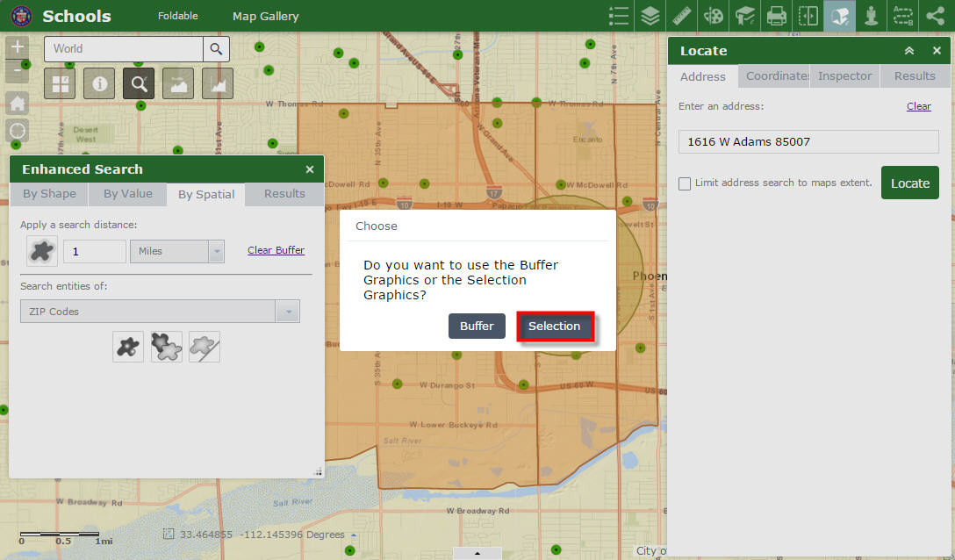Click the Clear link in Locate panel
The image size is (955, 560).
[918, 106]
